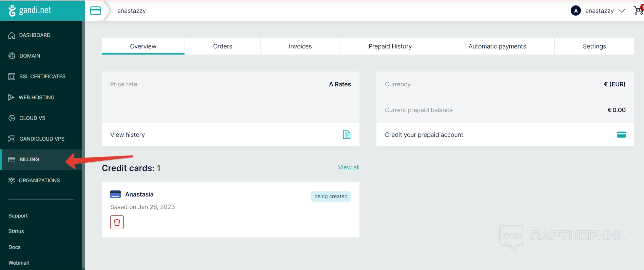Open the billing card icon in breadcrumb
The image size is (644, 270).
(x=96, y=11)
